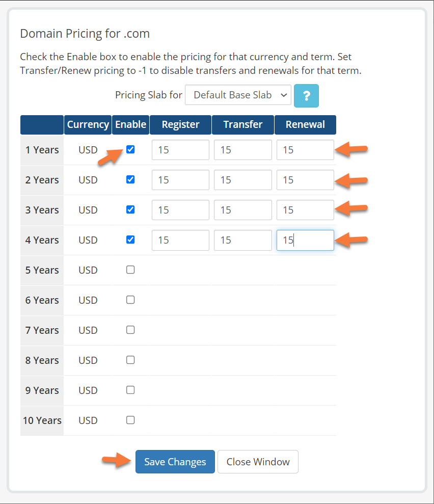Viewport: 434px width, 504px height.
Task: Uncheck the 1 Years enable checkbox
Action: coord(130,150)
